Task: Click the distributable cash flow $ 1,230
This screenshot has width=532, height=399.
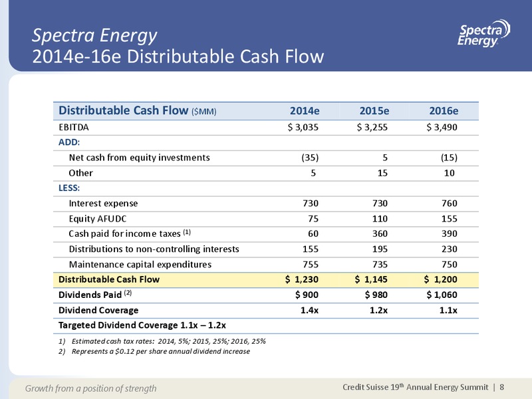Action: 302,279
